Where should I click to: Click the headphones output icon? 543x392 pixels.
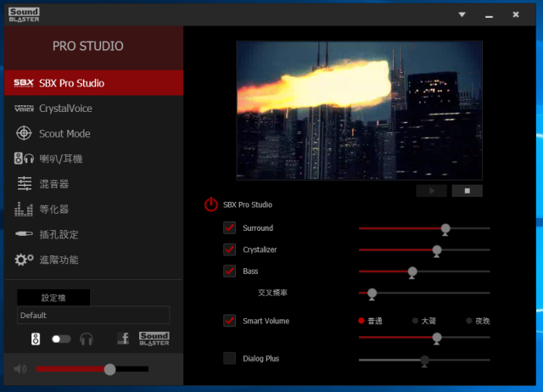pyautogui.click(x=87, y=339)
